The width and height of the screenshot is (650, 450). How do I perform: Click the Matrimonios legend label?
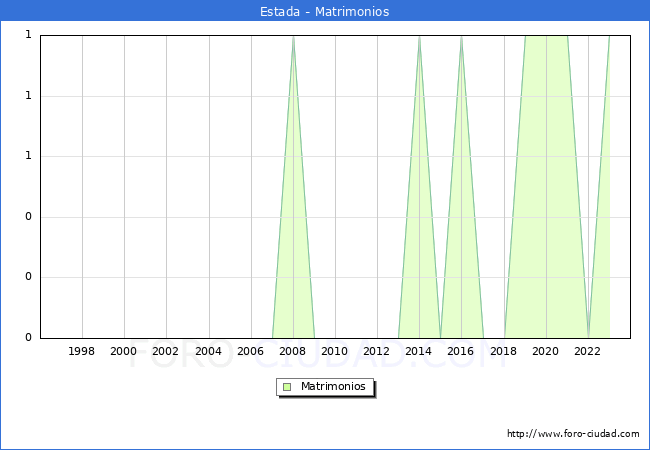(x=333, y=387)
